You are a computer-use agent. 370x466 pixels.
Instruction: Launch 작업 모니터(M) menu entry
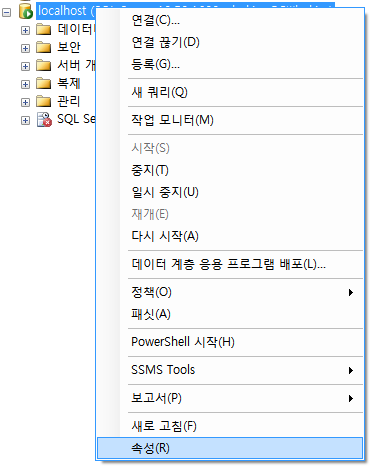230,120
